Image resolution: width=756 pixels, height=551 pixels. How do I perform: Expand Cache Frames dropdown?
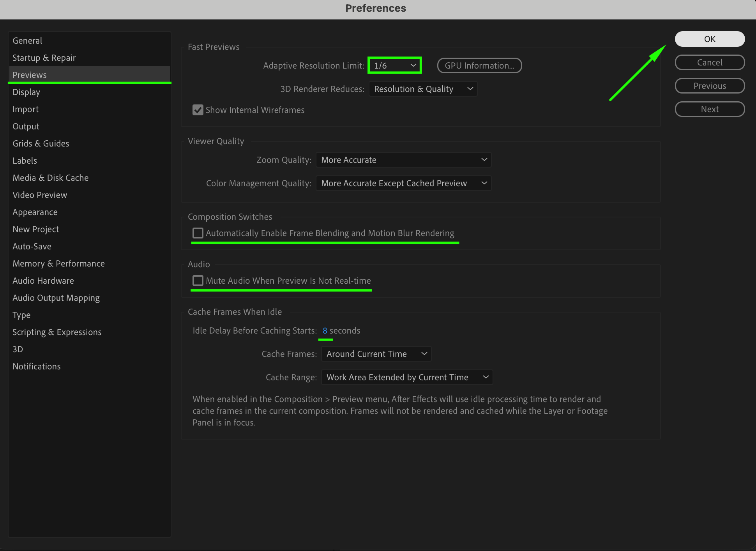point(376,354)
